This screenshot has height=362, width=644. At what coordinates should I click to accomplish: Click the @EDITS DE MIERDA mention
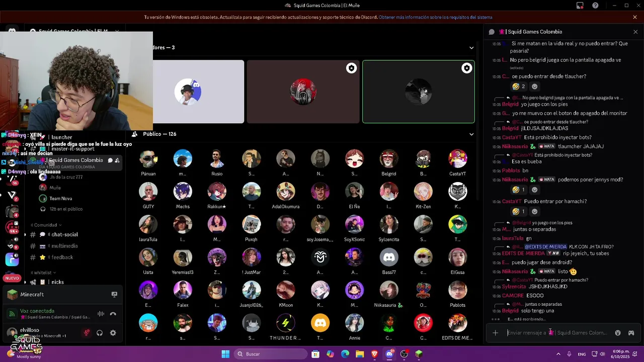coord(545,247)
